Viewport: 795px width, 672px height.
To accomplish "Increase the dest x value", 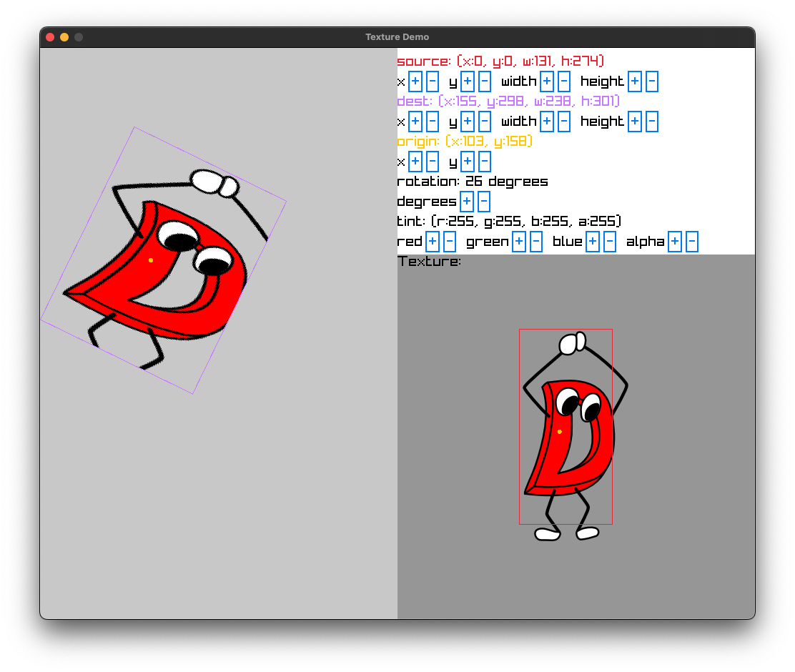I will 415,121.
